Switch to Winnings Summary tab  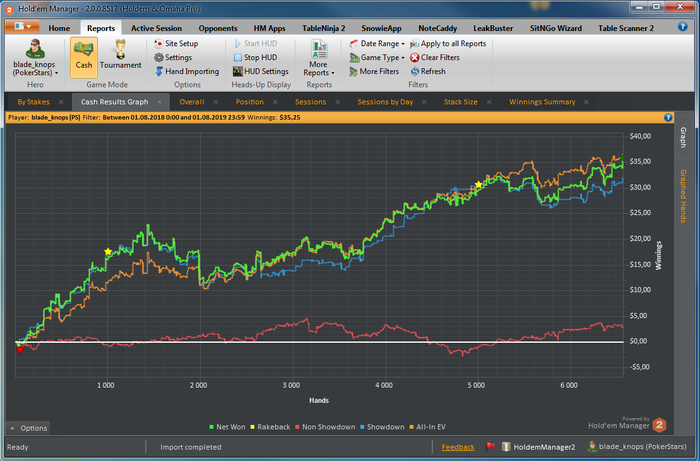542,102
